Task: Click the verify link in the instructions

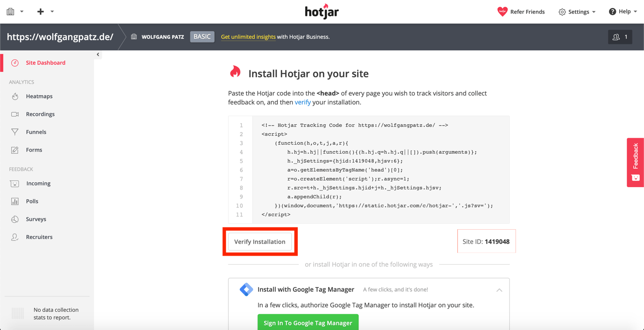Action: point(302,102)
